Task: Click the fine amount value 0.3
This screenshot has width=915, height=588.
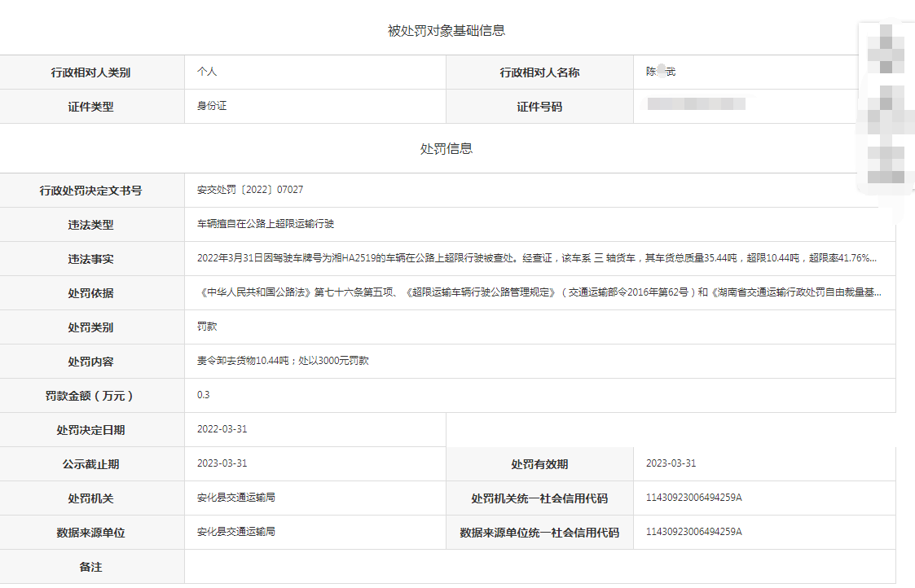Action: tap(204, 395)
